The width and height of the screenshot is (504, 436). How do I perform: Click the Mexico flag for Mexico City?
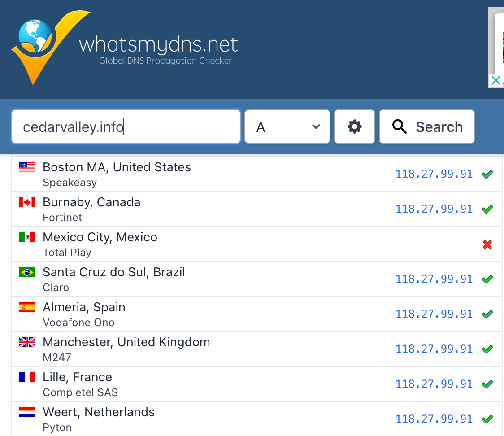(x=26, y=237)
